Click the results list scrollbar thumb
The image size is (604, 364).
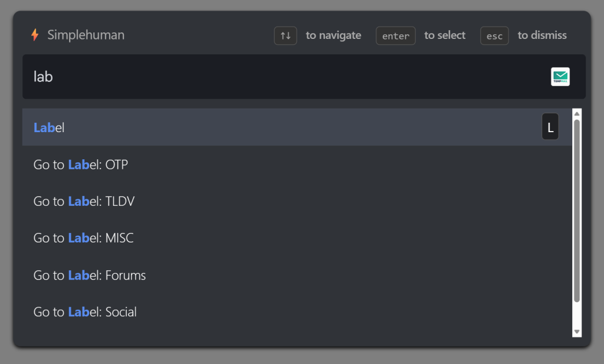(x=577, y=209)
